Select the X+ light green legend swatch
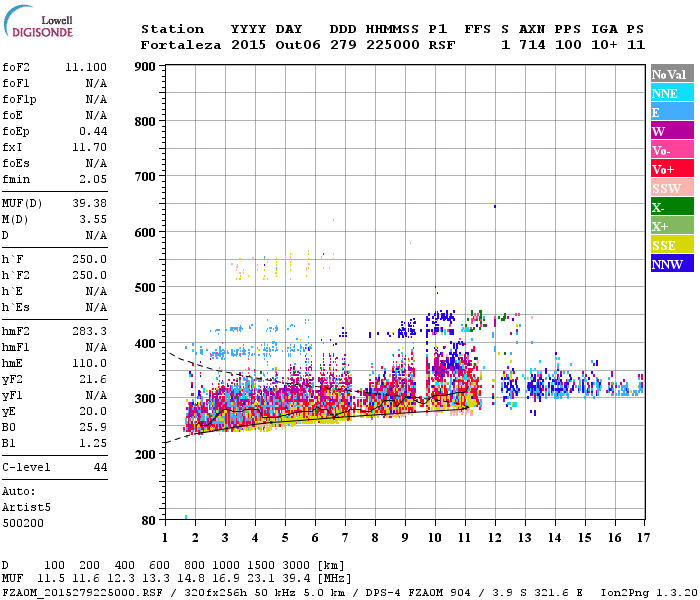Image resolution: width=700 pixels, height=600 pixels. click(672, 225)
